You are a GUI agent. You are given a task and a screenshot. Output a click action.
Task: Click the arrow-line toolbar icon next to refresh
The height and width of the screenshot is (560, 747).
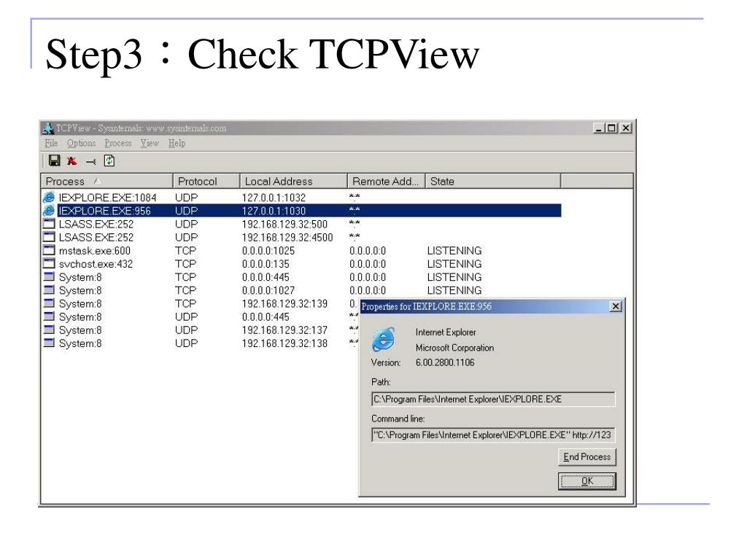(x=90, y=162)
